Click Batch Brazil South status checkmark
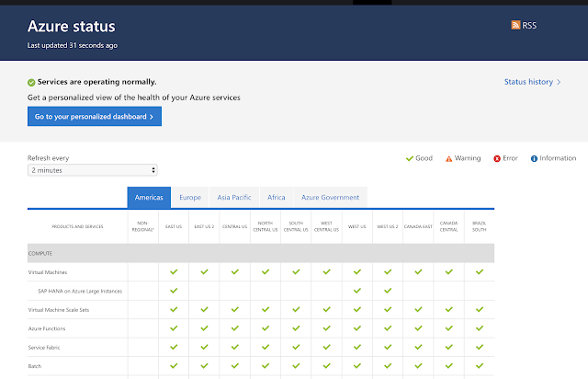588x379 pixels. point(480,365)
